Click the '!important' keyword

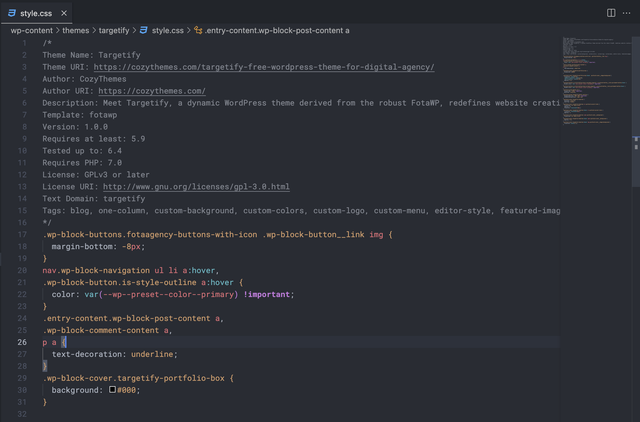click(267, 294)
